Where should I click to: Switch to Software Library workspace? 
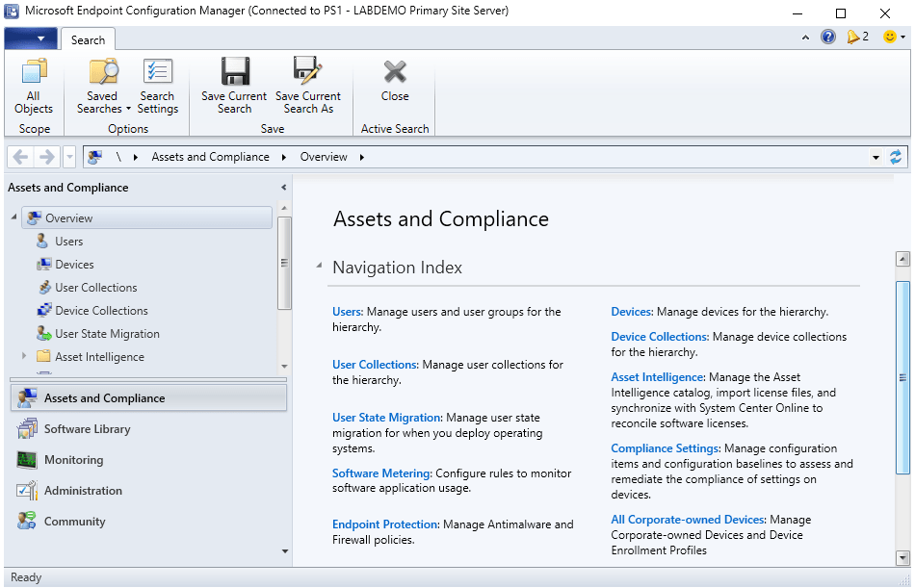click(87, 429)
